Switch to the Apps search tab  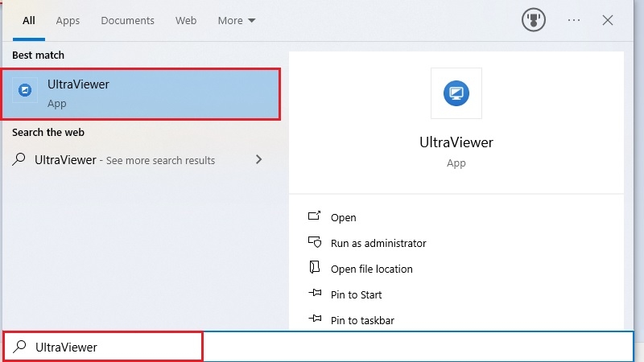click(68, 21)
